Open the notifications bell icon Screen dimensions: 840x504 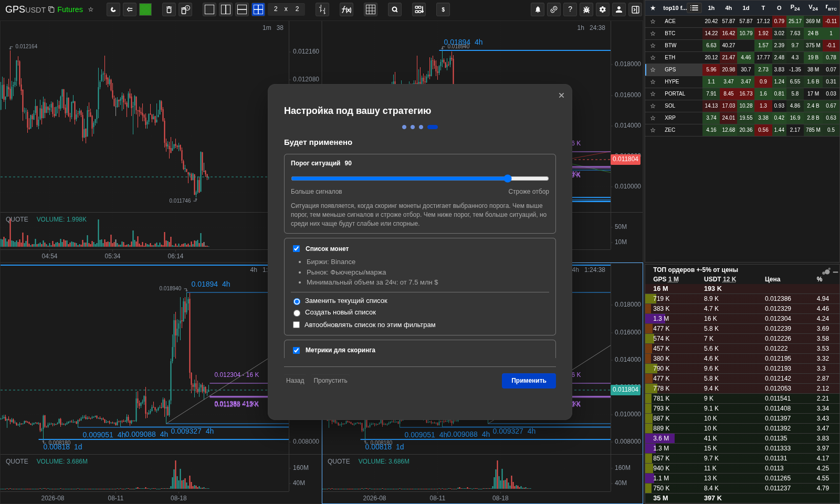(x=538, y=9)
